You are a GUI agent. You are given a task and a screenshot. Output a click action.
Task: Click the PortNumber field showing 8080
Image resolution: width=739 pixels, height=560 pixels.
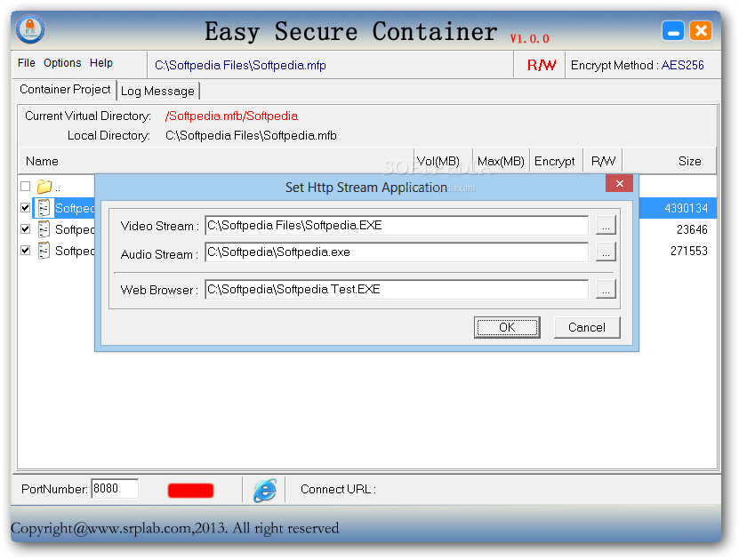(115, 488)
